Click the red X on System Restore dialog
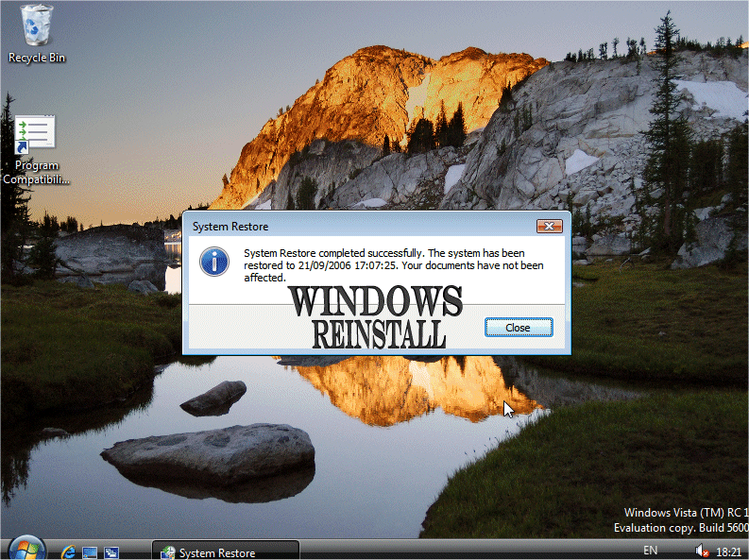Viewport: 749px width, 560px height. [x=549, y=227]
